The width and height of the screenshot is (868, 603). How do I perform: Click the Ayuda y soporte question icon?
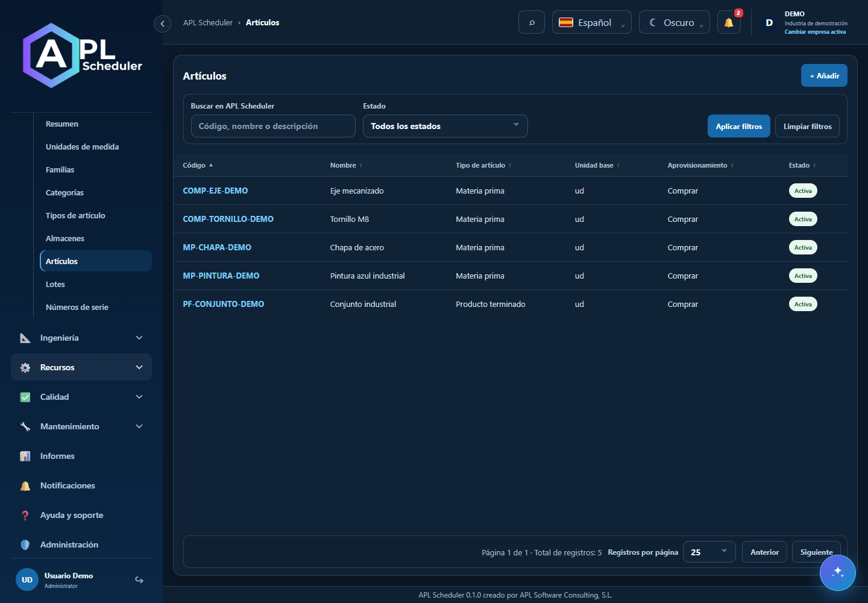(25, 516)
